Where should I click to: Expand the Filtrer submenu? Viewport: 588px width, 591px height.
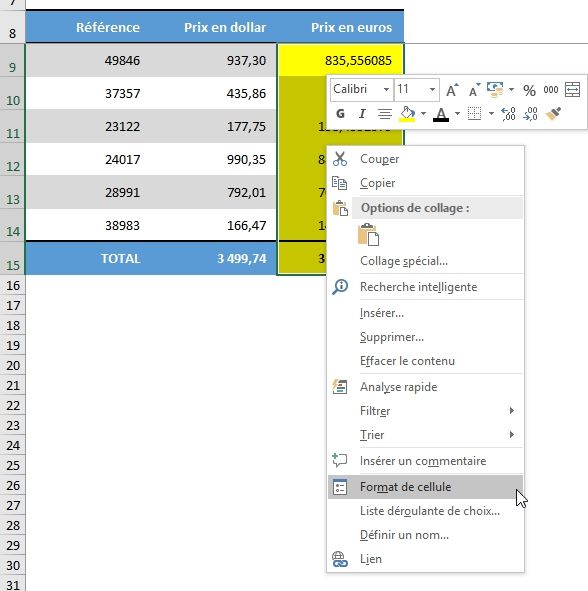point(426,411)
